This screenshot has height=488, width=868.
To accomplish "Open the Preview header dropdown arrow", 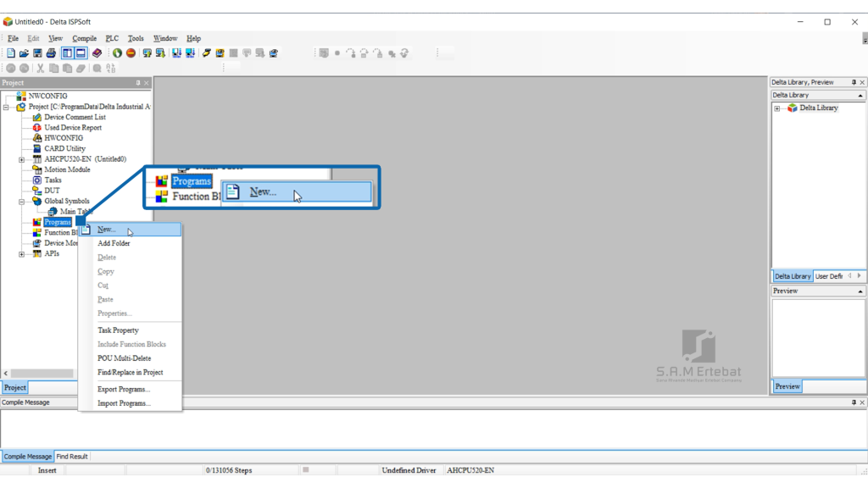I will pos(860,291).
